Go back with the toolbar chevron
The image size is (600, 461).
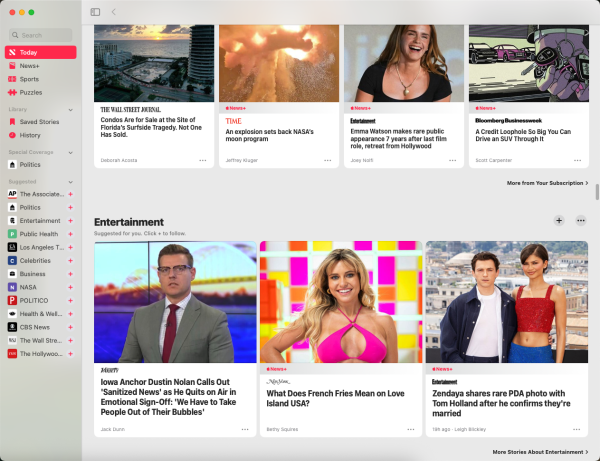click(x=114, y=12)
